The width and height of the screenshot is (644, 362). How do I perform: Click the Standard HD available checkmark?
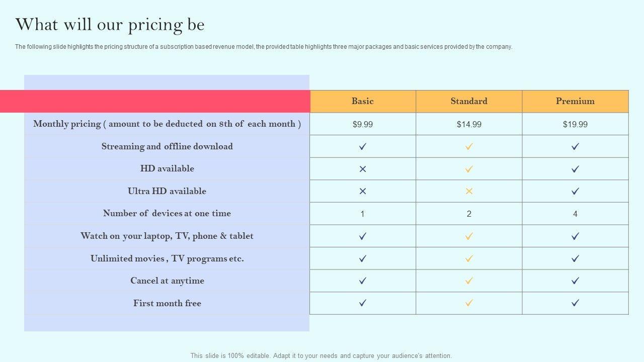469,169
